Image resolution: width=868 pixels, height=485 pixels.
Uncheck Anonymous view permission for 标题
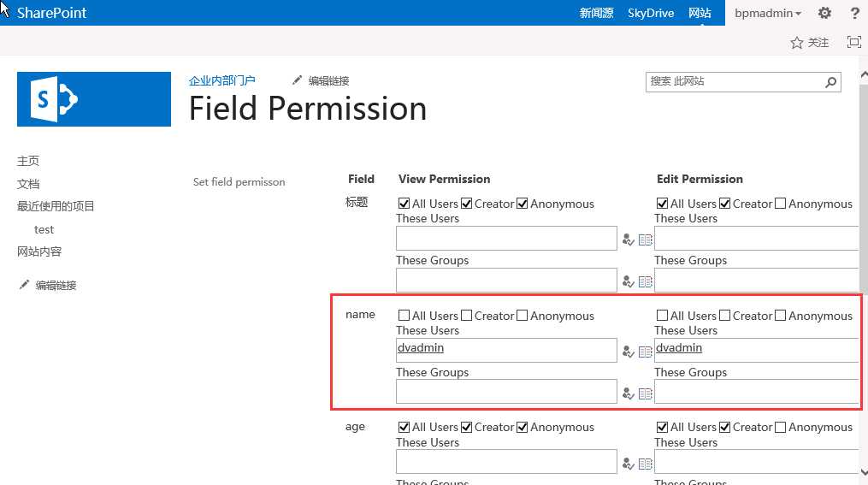click(523, 204)
